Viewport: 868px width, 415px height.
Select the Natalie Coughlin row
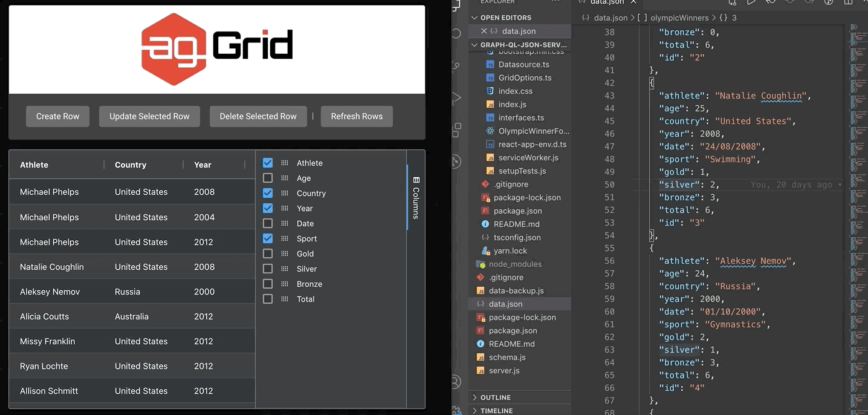click(132, 267)
